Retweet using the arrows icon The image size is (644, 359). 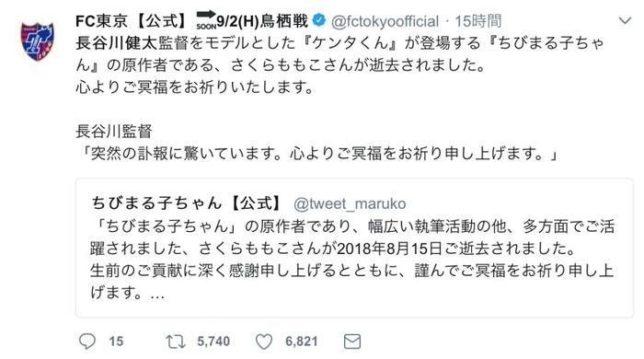pyautogui.click(x=176, y=342)
